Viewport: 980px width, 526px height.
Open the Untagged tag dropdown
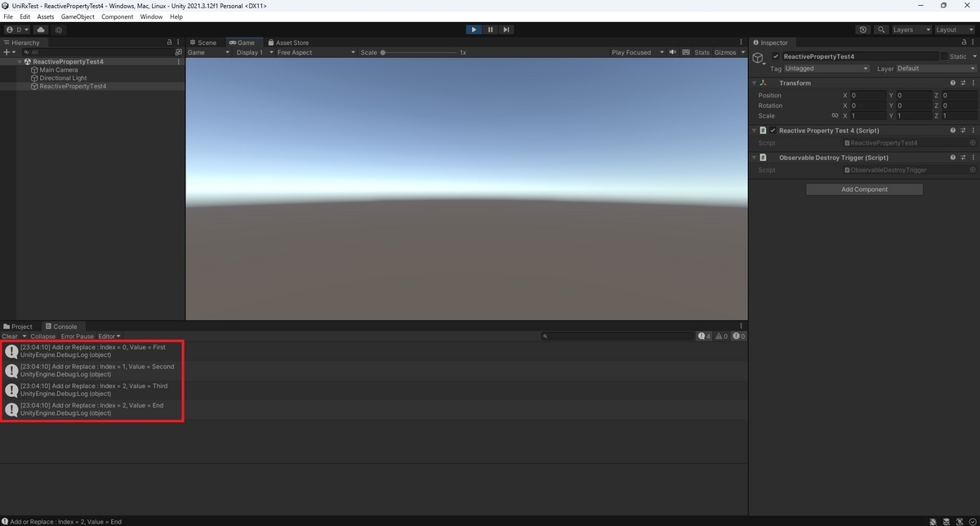tap(826, 69)
